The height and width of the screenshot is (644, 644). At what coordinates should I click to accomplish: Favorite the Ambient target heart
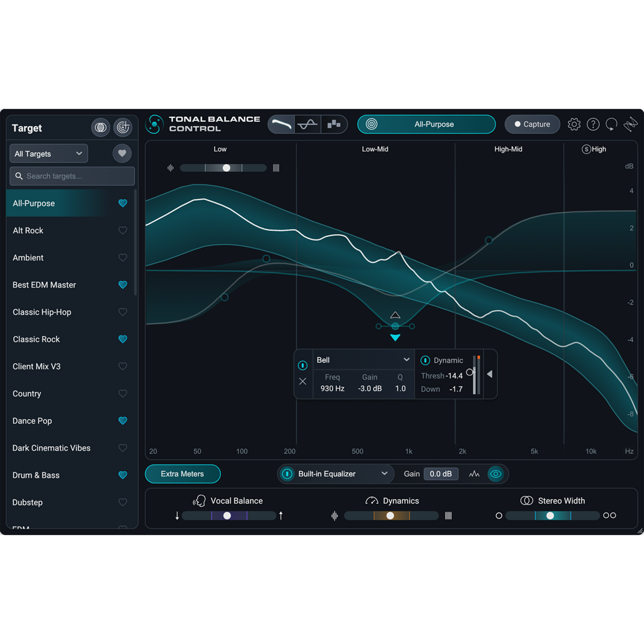click(123, 258)
